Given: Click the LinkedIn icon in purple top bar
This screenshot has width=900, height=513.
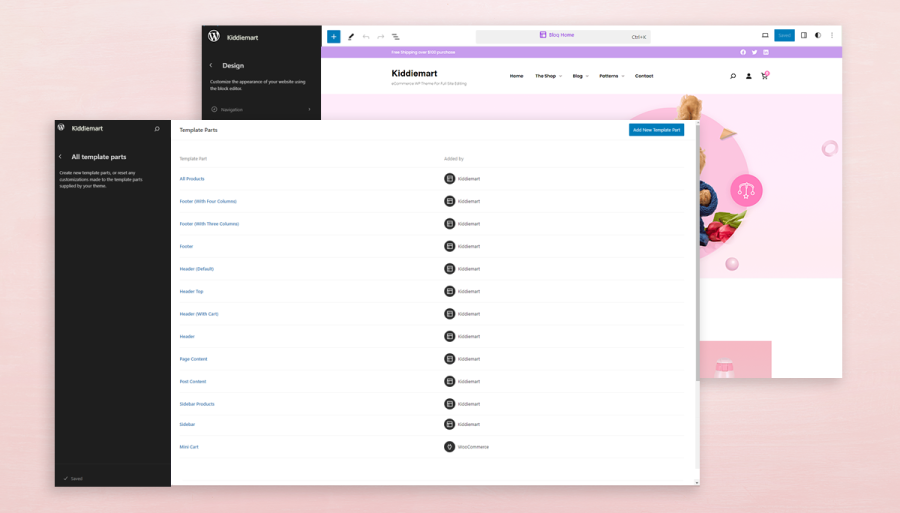Looking at the screenshot, I should click(x=766, y=52).
